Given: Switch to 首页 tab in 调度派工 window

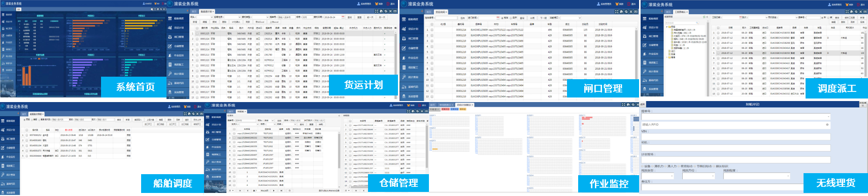Looking at the screenshot, I should click(668, 12).
